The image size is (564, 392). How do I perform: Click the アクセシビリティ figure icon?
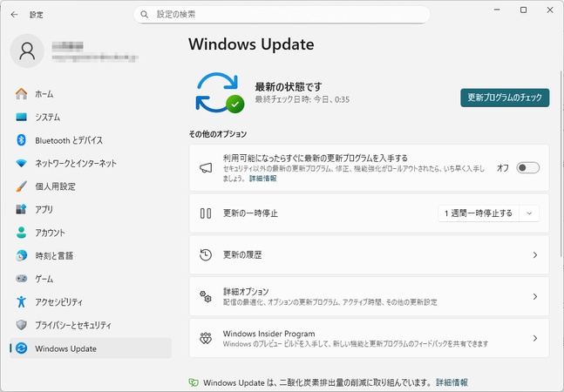click(21, 301)
